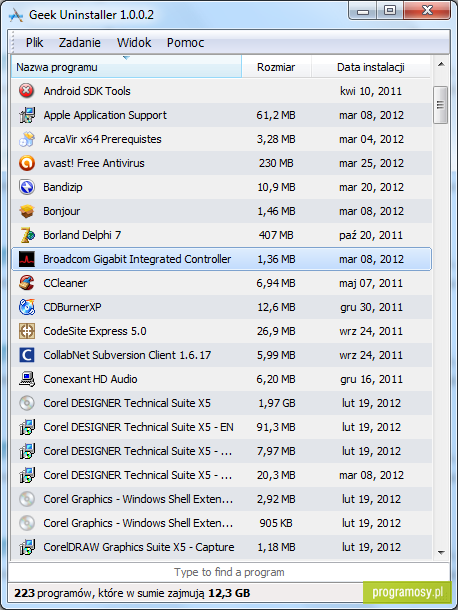Select the 'avast! Free Antivirus' name text

[x=94, y=163]
